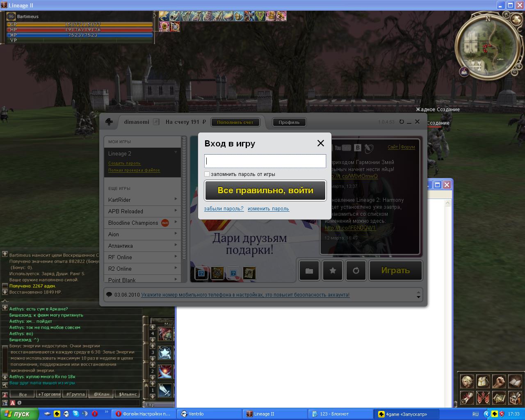525x420 pixels.
Task: Open the "Создать пароль" link under Lineage 2
Action: tap(124, 163)
